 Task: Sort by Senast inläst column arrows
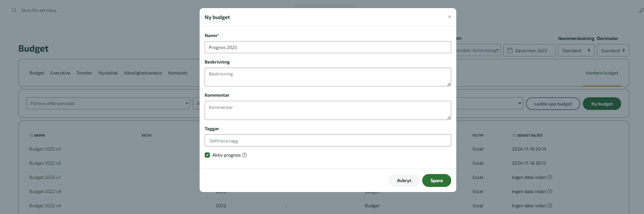[x=514, y=135]
